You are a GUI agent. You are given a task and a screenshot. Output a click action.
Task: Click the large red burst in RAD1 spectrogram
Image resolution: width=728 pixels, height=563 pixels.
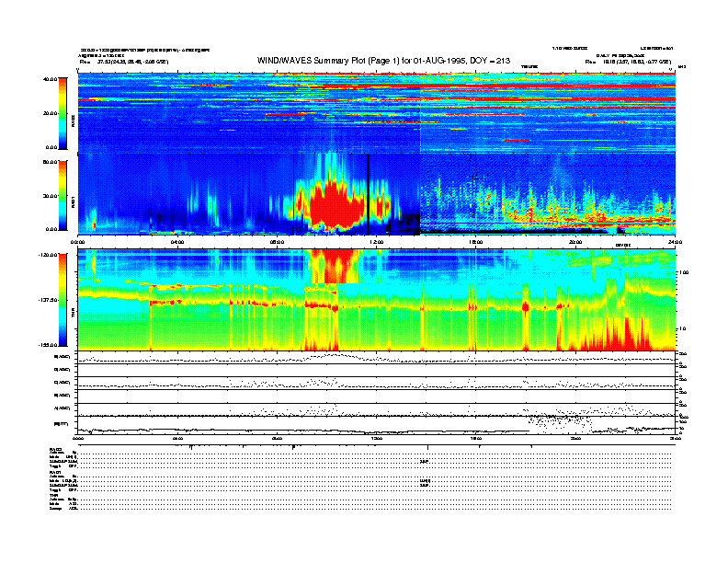tap(336, 204)
